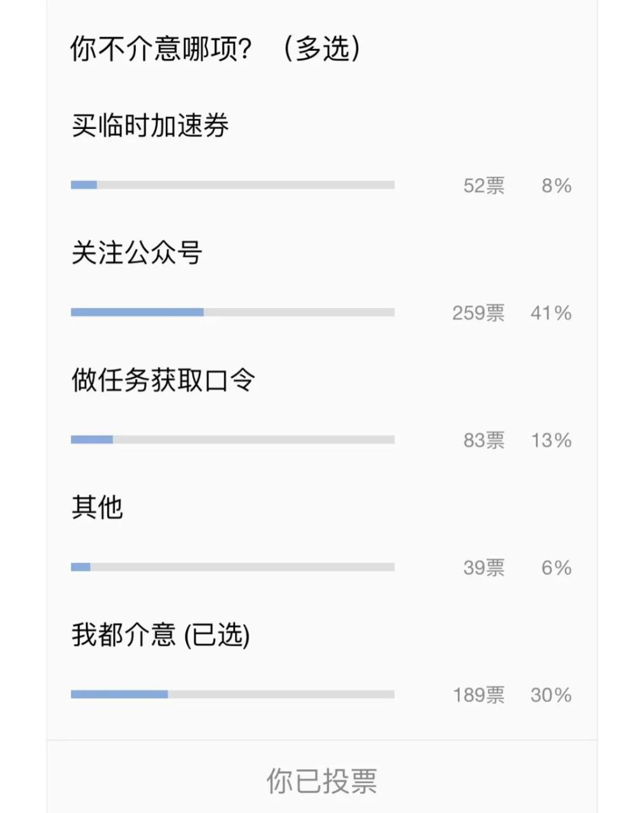Click the 259票 vote count

tap(478, 313)
